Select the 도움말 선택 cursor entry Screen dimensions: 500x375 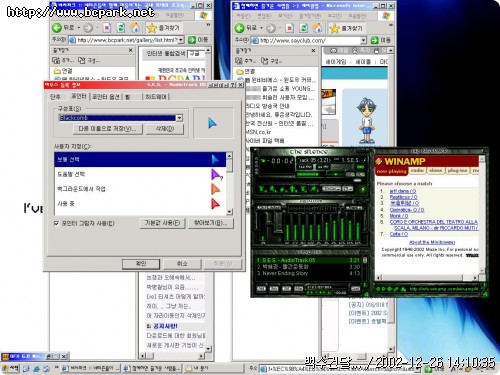click(140, 174)
